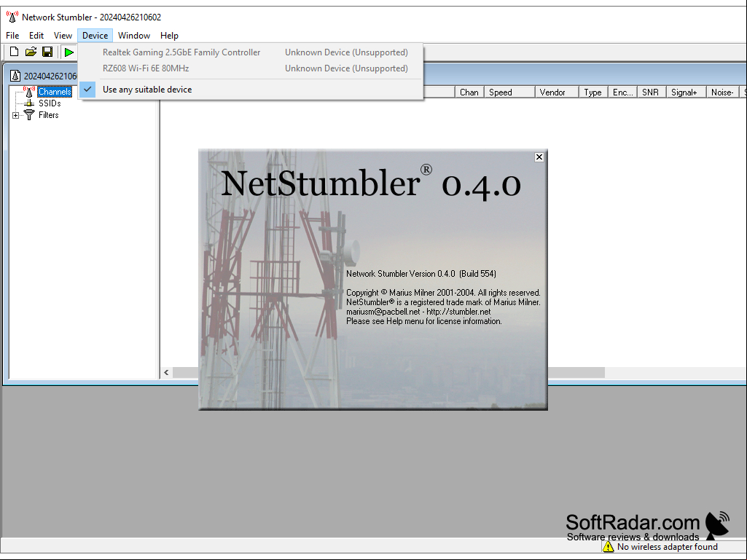Click the Save floppy disk icon

click(x=47, y=52)
